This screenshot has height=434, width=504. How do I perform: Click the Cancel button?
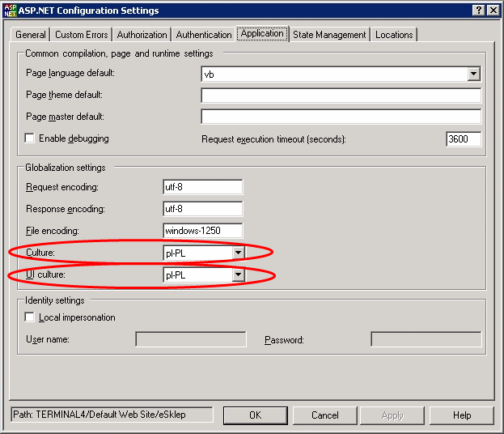tap(325, 415)
